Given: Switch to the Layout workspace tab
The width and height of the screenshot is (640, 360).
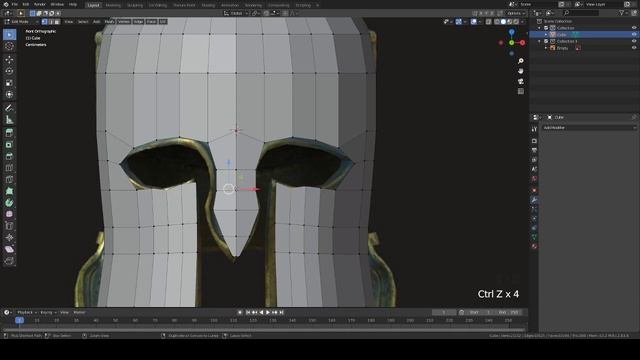Looking at the screenshot, I should (93, 5).
